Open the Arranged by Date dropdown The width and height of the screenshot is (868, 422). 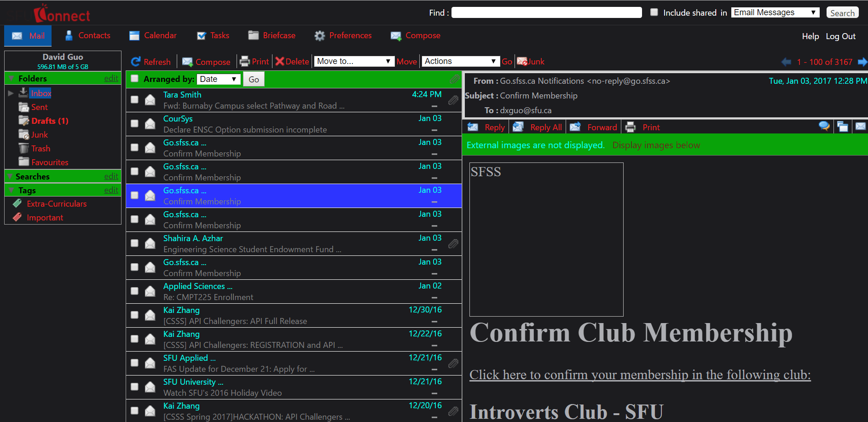point(219,79)
